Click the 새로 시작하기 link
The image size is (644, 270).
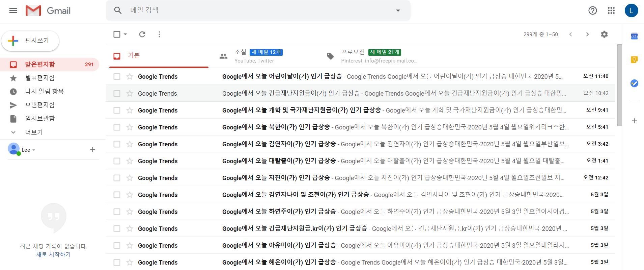54,254
